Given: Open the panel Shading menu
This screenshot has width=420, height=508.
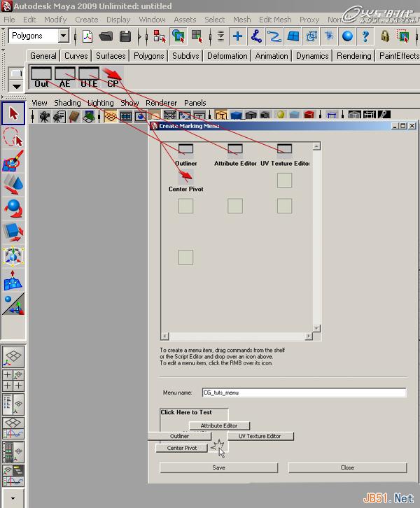Looking at the screenshot, I should point(67,103).
